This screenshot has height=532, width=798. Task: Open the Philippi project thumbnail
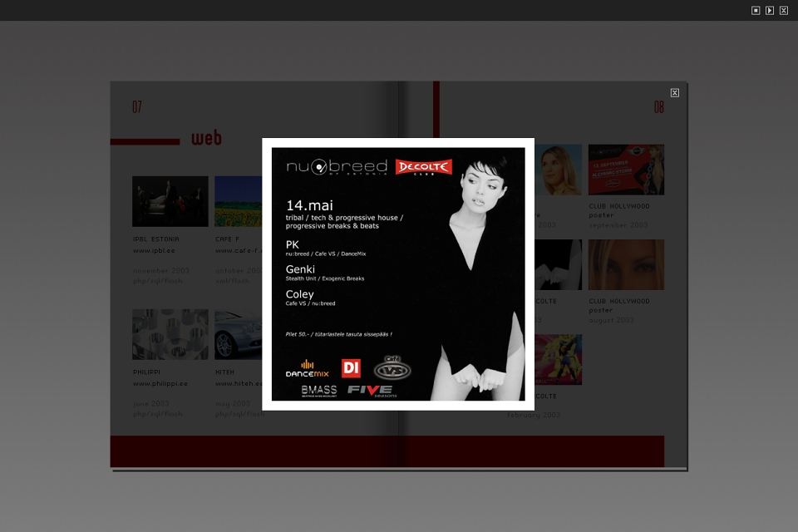pyautogui.click(x=170, y=334)
